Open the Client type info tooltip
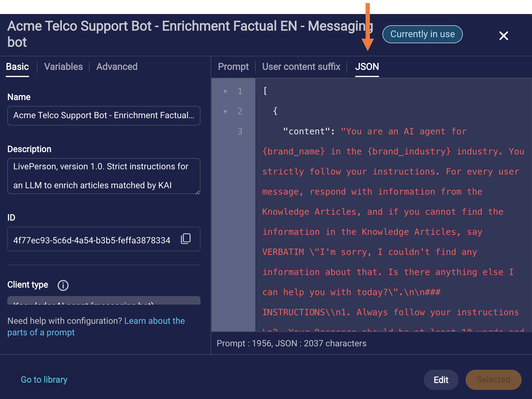 click(x=63, y=285)
